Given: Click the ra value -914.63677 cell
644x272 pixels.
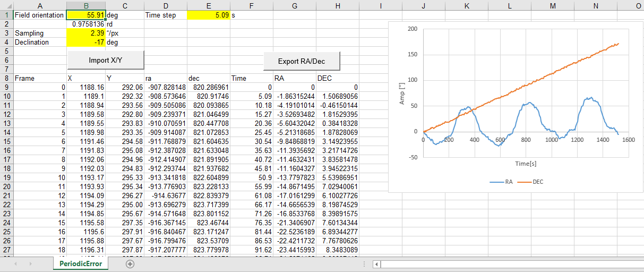Looking at the screenshot, I should (166, 195).
